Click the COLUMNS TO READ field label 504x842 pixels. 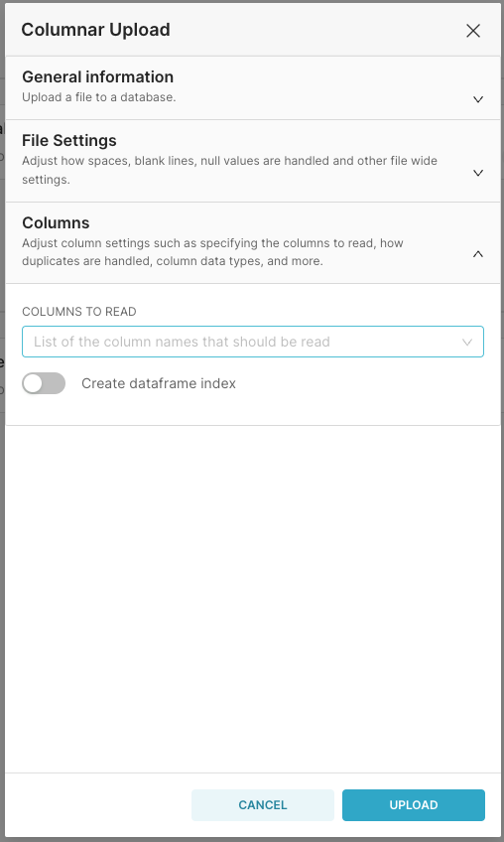[x=79, y=312]
